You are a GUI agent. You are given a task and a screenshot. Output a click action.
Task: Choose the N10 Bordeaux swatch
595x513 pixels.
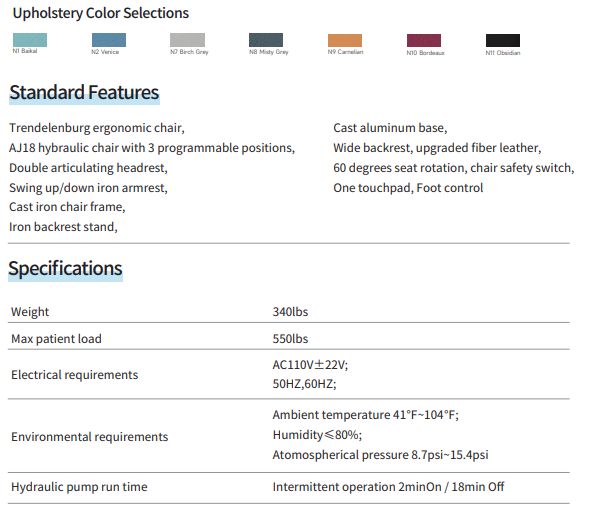(424, 41)
